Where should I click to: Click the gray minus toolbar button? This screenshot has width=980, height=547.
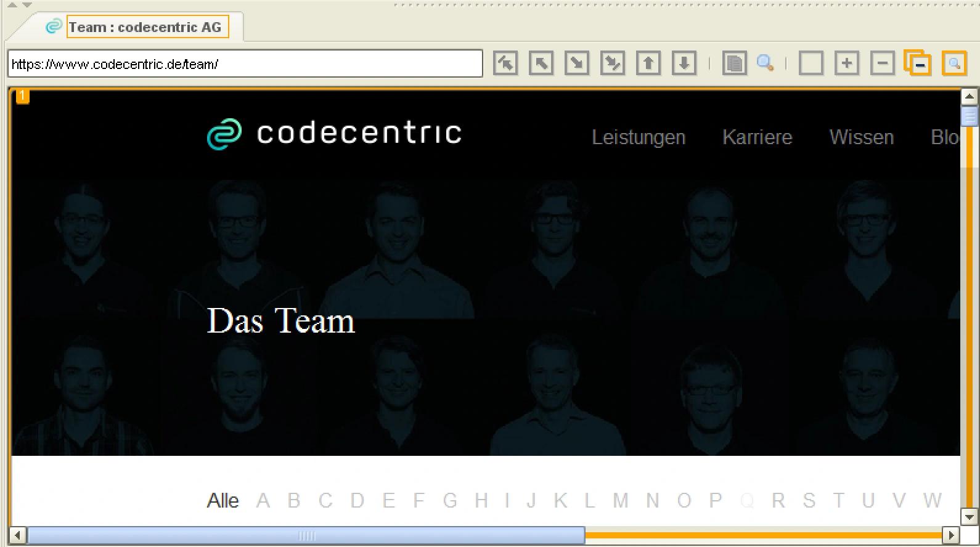pyautogui.click(x=883, y=63)
